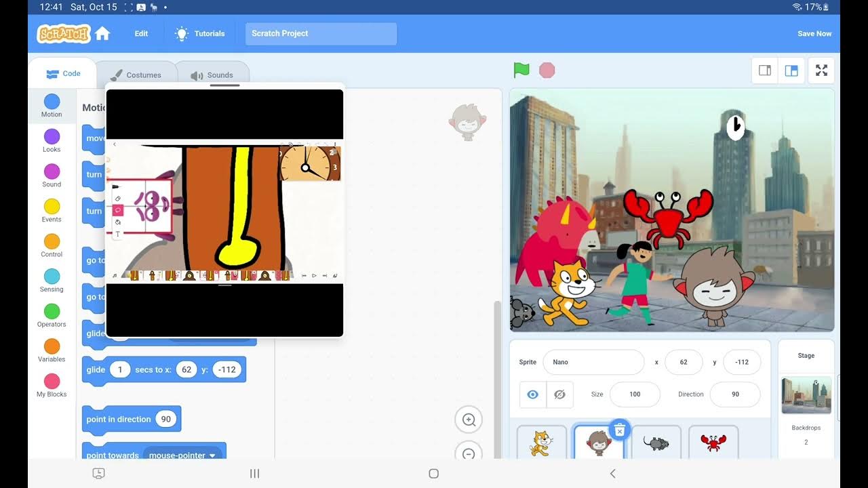
Task: Open the Edit menu
Action: coord(141,33)
